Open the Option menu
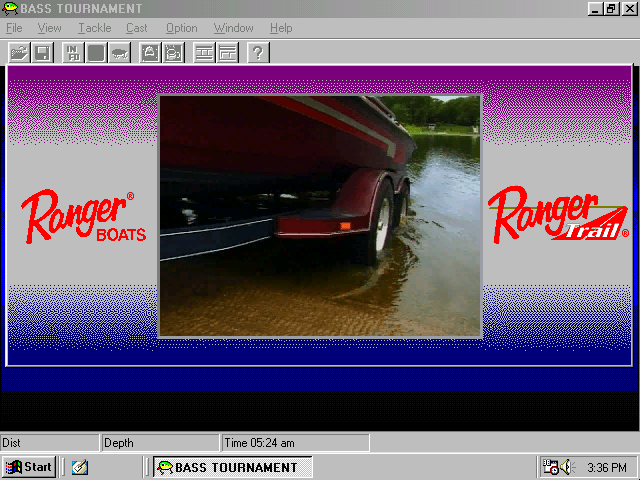Screen dimensions: 640x480 point(182,28)
